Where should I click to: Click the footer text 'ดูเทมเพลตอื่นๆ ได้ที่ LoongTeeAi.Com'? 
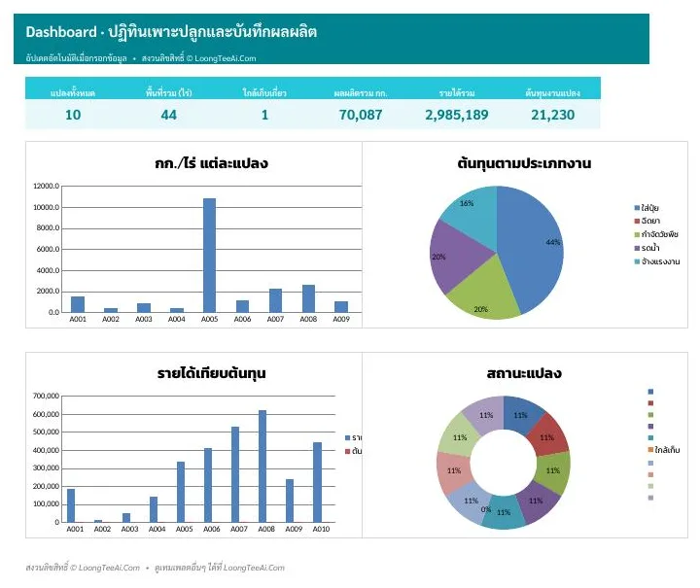pyautogui.click(x=219, y=568)
